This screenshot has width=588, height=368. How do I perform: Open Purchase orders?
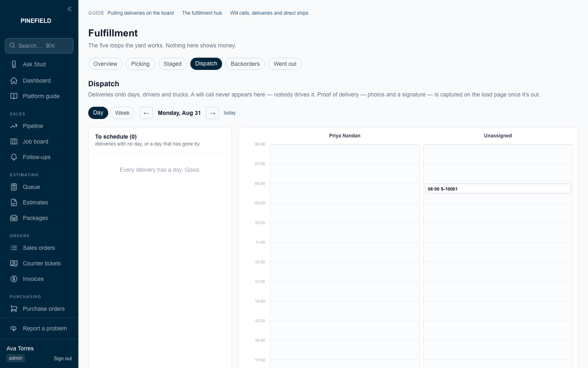pyautogui.click(x=39, y=309)
